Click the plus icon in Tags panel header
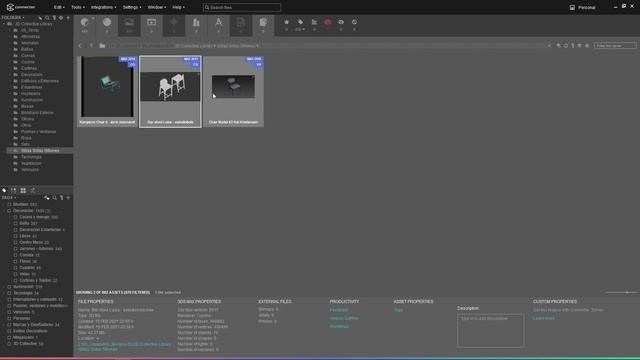Screen dimensions: 640x360 68,198
